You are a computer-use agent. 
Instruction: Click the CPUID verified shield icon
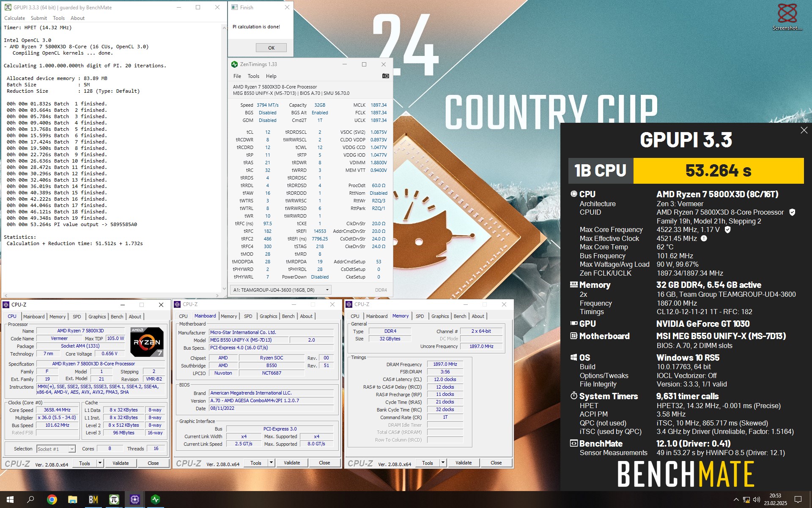(793, 212)
